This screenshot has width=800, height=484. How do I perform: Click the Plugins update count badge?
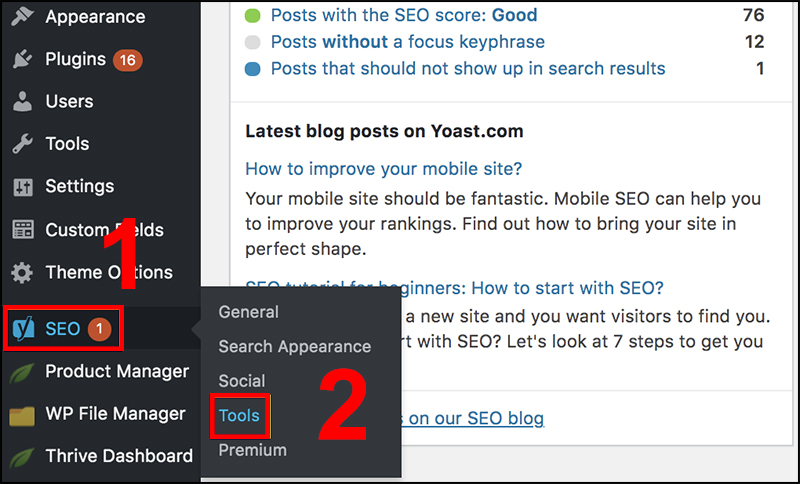pos(127,60)
